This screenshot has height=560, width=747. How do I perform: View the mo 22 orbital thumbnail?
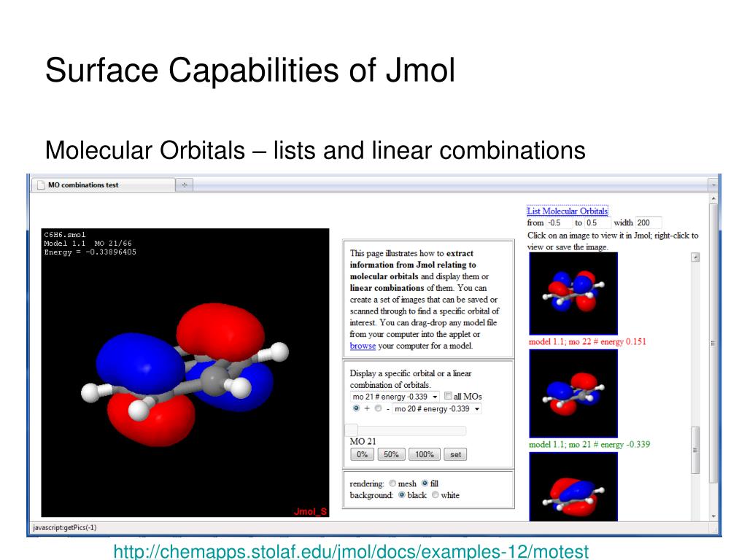(573, 293)
